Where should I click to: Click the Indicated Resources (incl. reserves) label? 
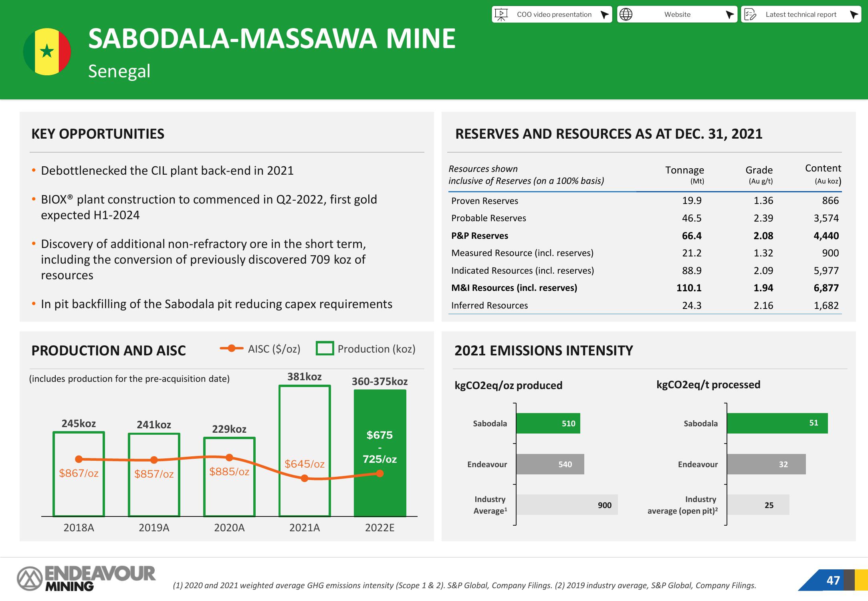coord(523,270)
